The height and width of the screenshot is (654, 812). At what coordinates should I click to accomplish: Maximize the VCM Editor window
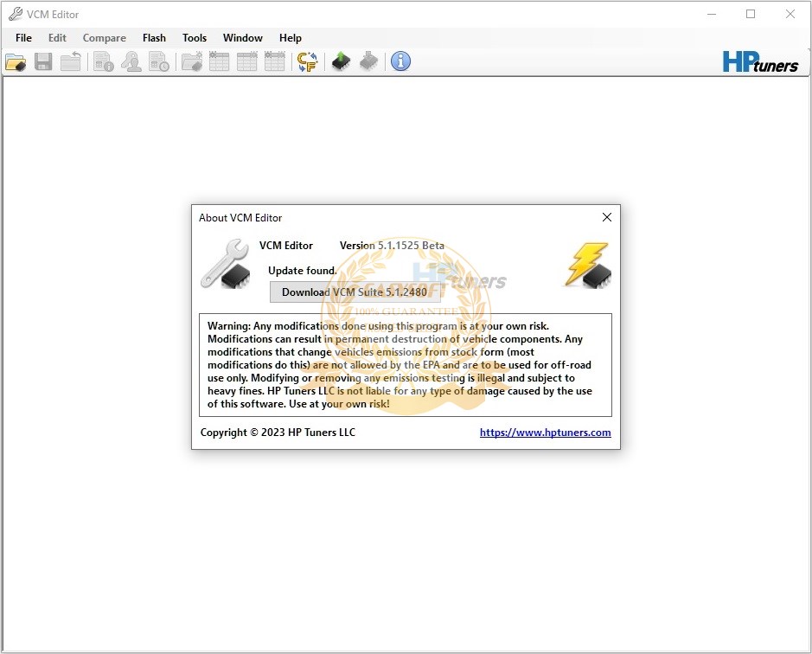751,14
